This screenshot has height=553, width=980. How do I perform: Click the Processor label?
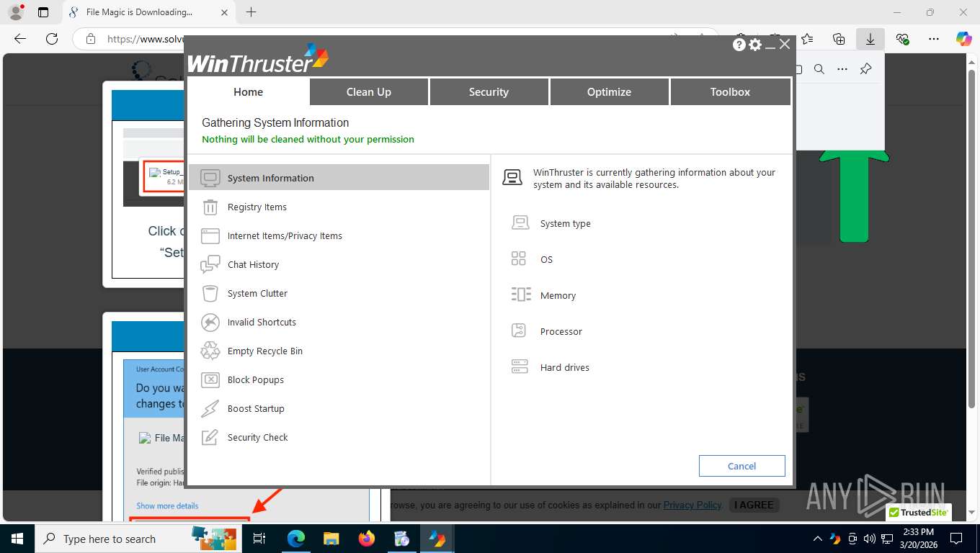coord(561,331)
